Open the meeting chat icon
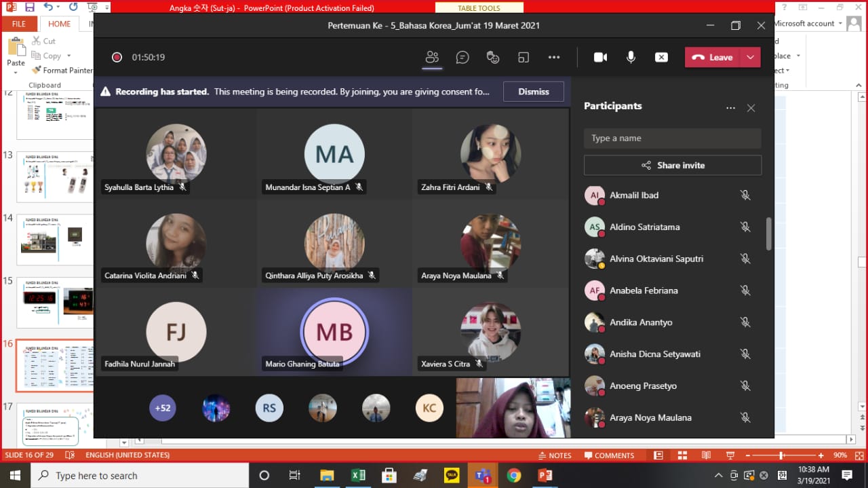Screen dimensions: 868x488 point(462,58)
